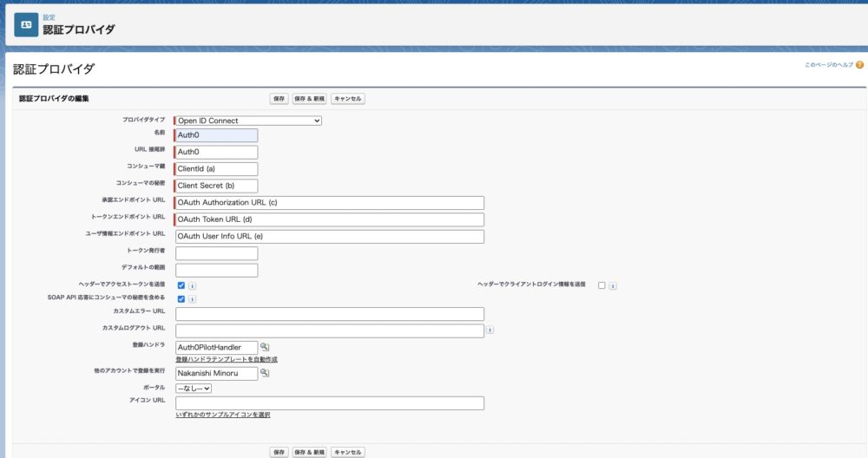Click the top キャンセル button
Image resolution: width=868 pixels, height=458 pixels.
click(x=348, y=99)
